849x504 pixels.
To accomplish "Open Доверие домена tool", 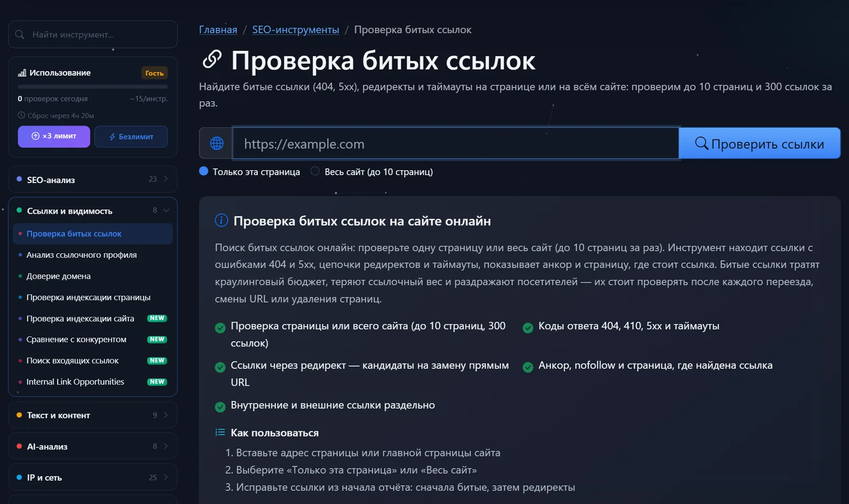I will click(x=93, y=276).
